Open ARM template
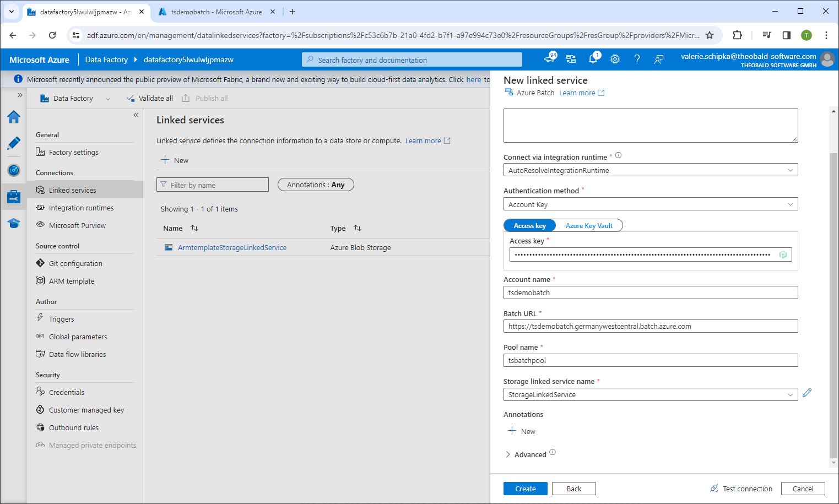 (x=71, y=281)
